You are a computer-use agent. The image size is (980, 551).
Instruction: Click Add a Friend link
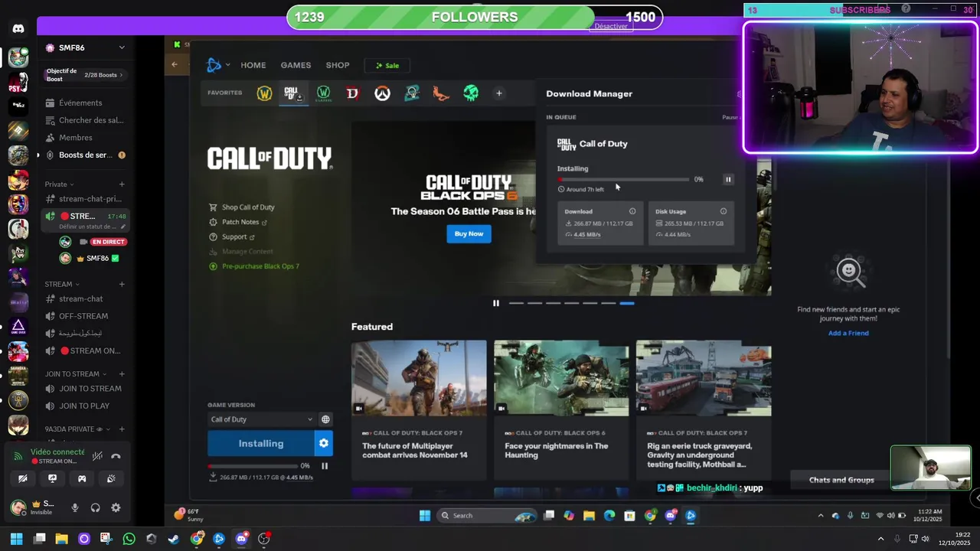(x=848, y=333)
